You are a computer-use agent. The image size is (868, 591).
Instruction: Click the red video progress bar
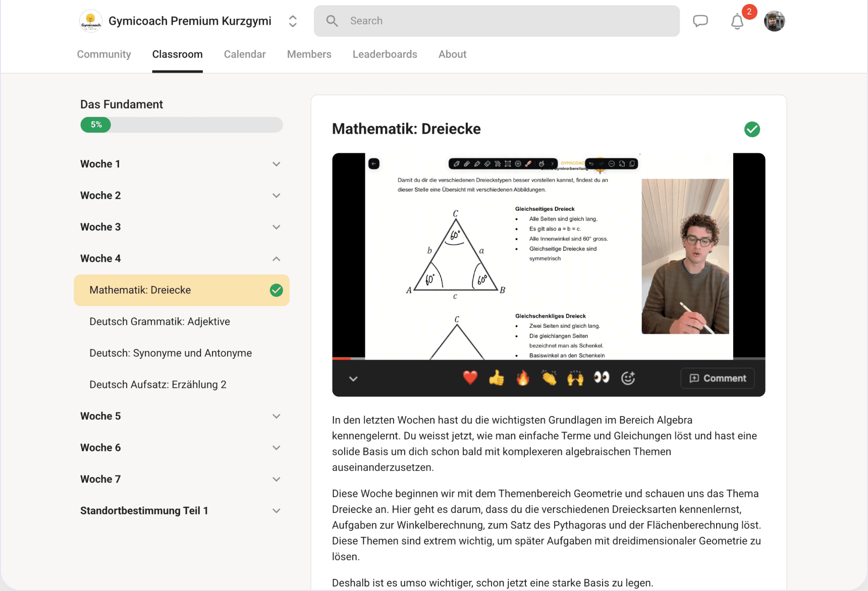click(x=342, y=358)
